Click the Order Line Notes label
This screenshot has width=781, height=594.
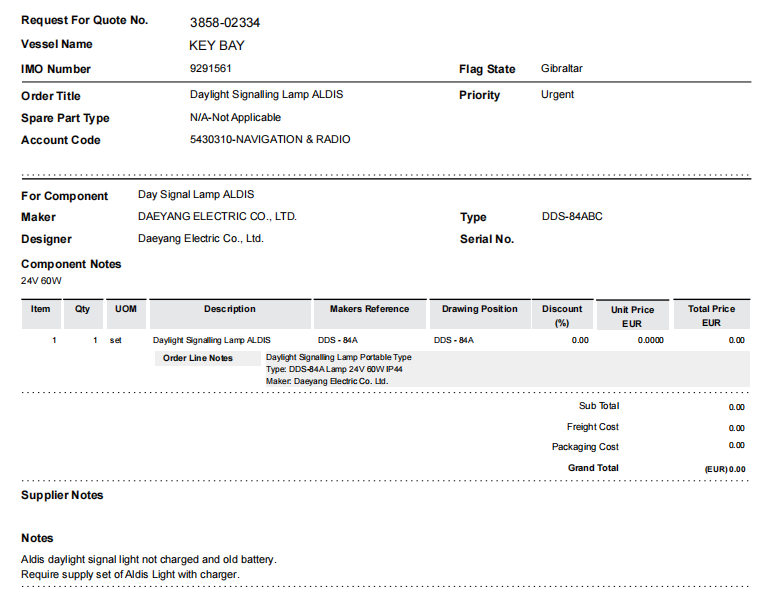198,358
